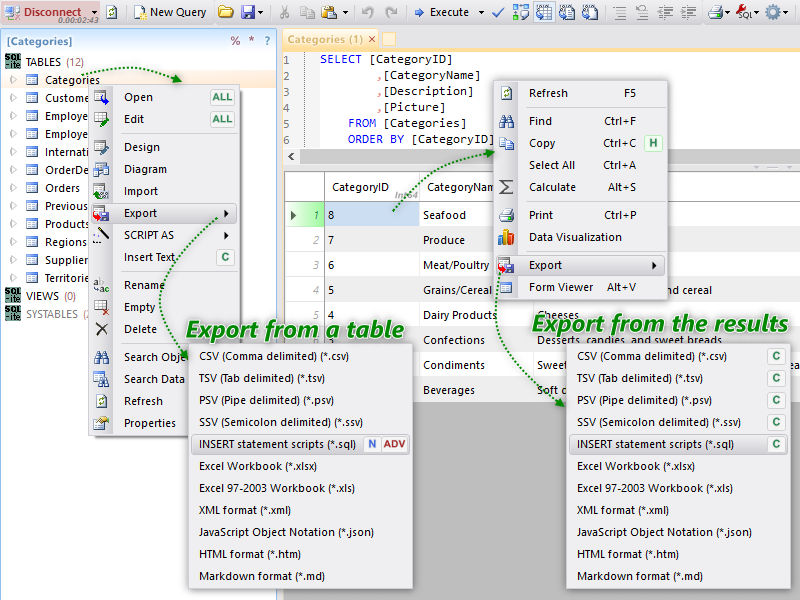This screenshot has height=600, width=800.
Task: Expand the Orders table node
Action: click(13, 188)
